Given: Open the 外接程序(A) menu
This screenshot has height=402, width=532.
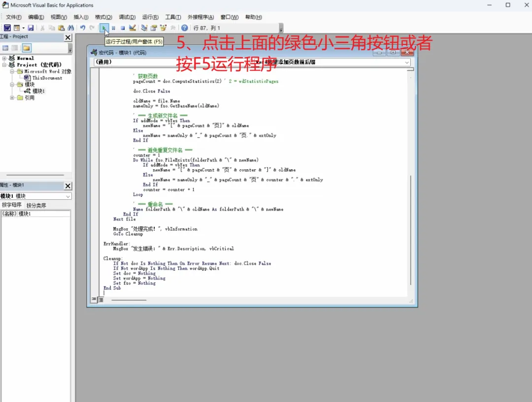Looking at the screenshot, I should pyautogui.click(x=201, y=17).
